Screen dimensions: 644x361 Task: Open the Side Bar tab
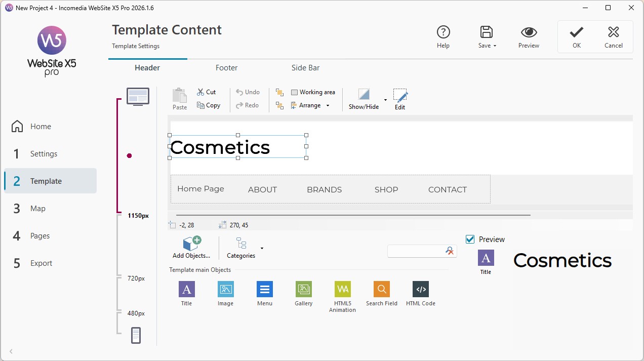305,67
